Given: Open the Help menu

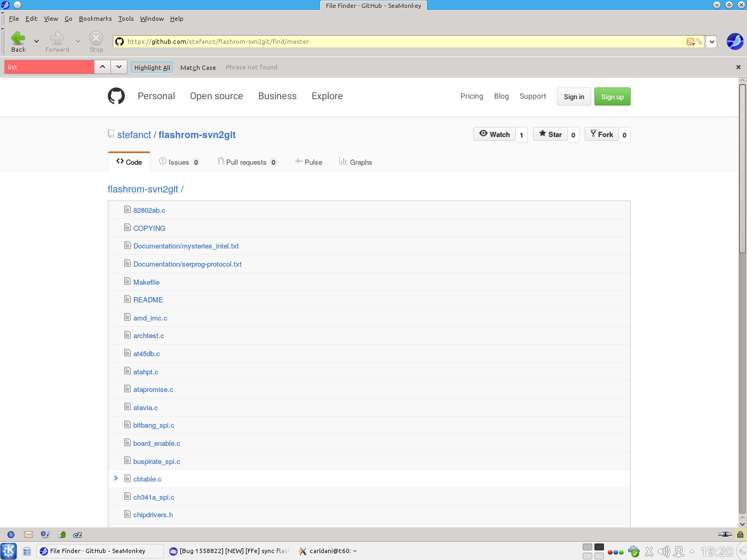Looking at the screenshot, I should [x=177, y=19].
